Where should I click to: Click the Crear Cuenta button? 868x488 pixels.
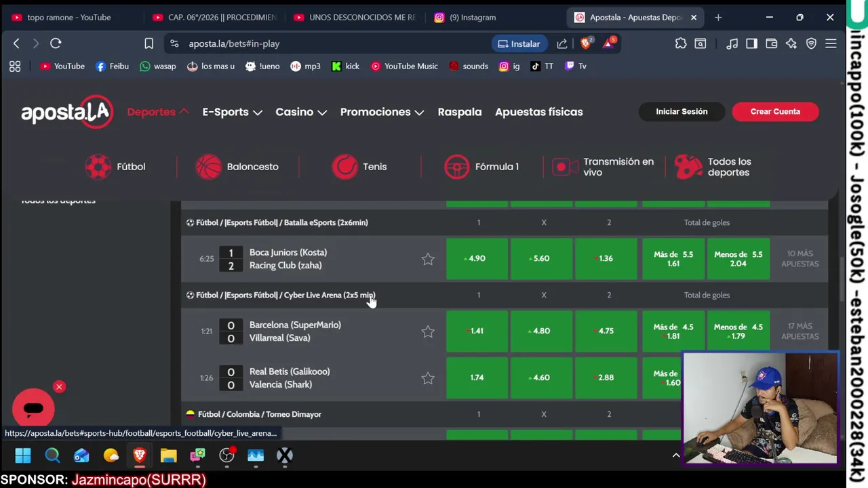(x=775, y=112)
